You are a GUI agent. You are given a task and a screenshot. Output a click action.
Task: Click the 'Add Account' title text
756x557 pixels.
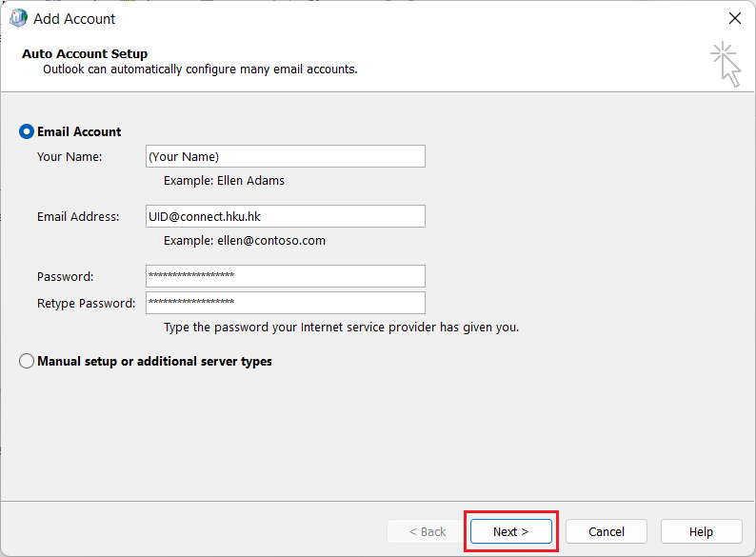click(x=74, y=19)
